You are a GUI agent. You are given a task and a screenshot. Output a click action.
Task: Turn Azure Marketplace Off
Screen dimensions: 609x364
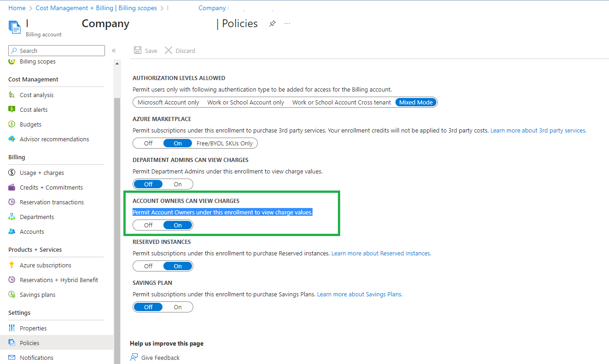coord(148,143)
